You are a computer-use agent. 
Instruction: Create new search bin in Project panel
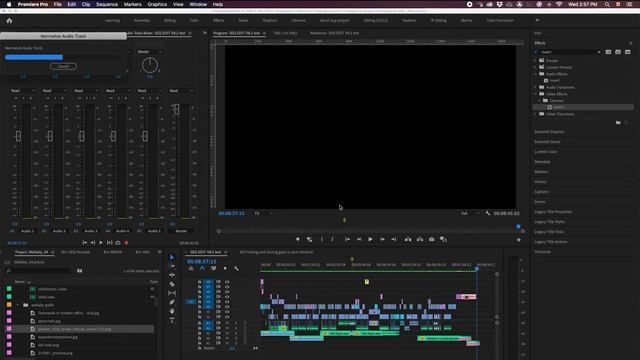pyautogui.click(x=80, y=271)
